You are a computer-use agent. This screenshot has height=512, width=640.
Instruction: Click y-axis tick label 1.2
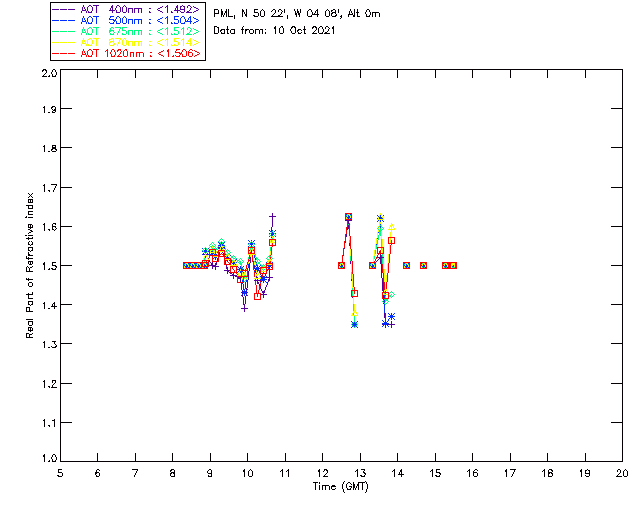(49, 384)
